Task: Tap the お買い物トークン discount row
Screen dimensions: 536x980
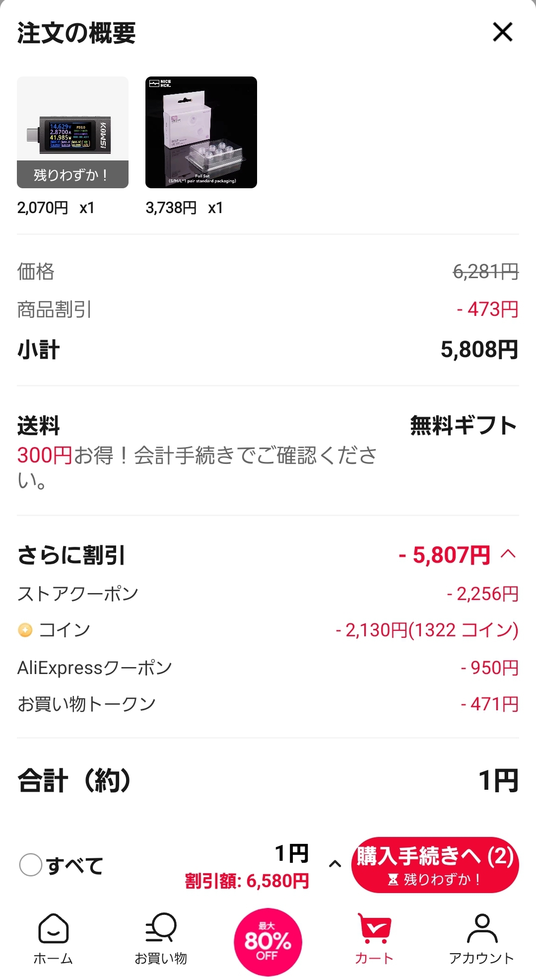Action: tap(268, 704)
